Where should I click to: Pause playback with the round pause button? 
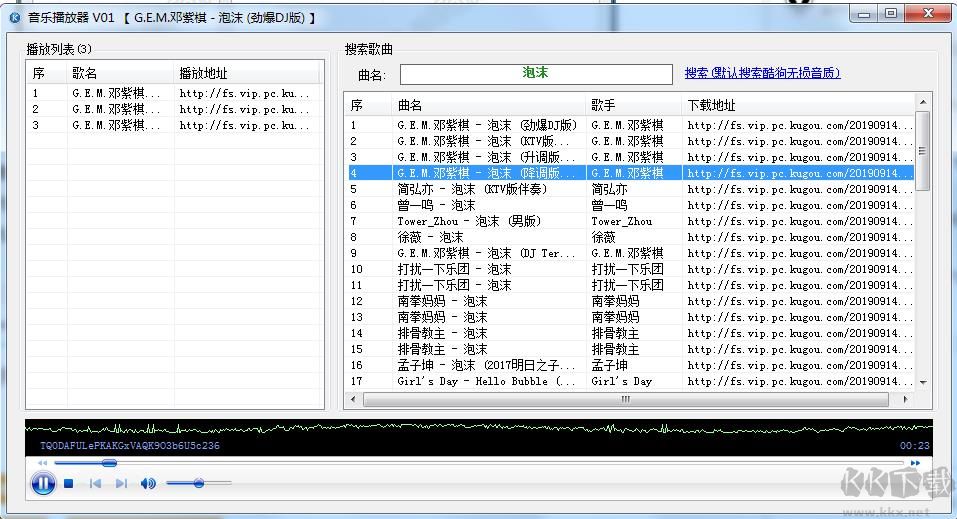click(43, 484)
